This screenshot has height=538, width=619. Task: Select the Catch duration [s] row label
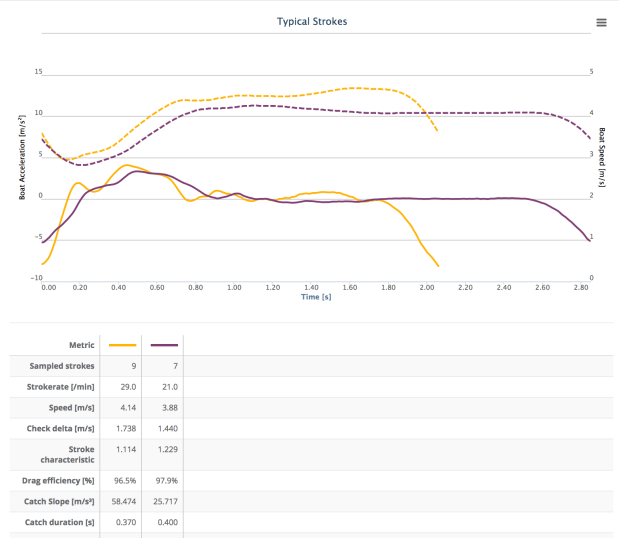coord(62,522)
